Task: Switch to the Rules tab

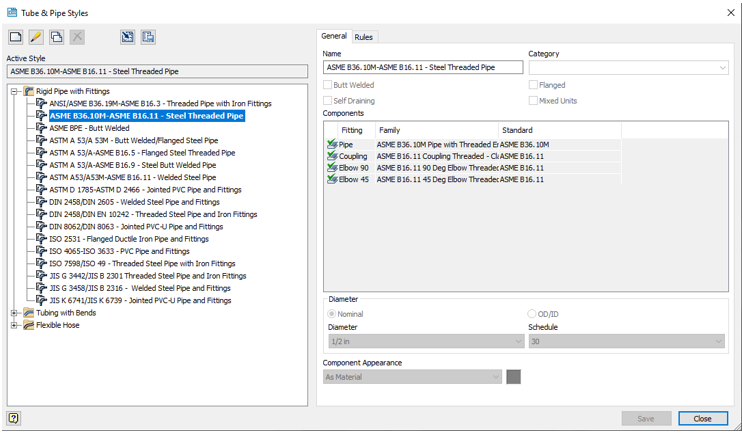Action: click(x=363, y=37)
